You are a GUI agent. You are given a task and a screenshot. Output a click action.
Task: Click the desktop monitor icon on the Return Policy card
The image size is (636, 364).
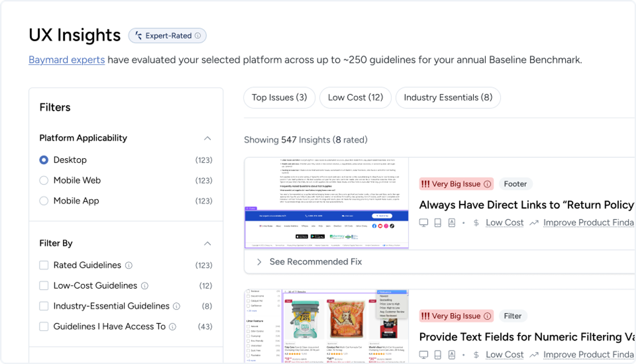pyautogui.click(x=424, y=223)
